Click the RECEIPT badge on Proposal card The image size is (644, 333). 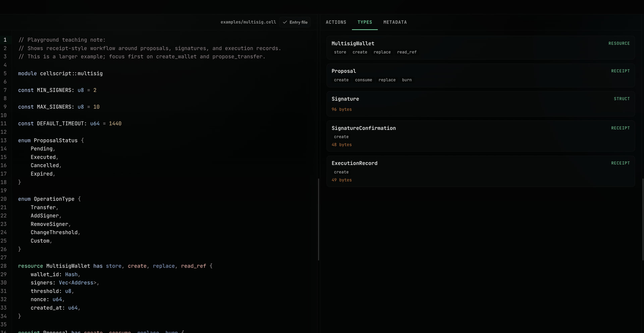[621, 71]
